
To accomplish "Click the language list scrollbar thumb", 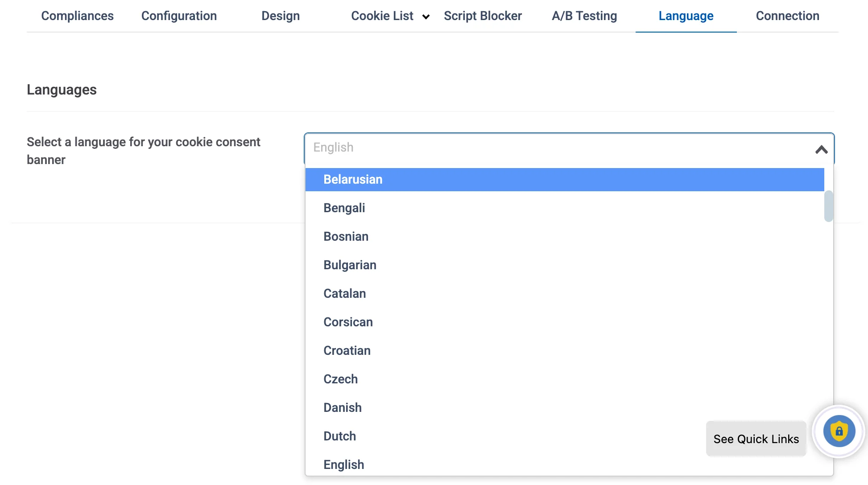I will coord(828,206).
